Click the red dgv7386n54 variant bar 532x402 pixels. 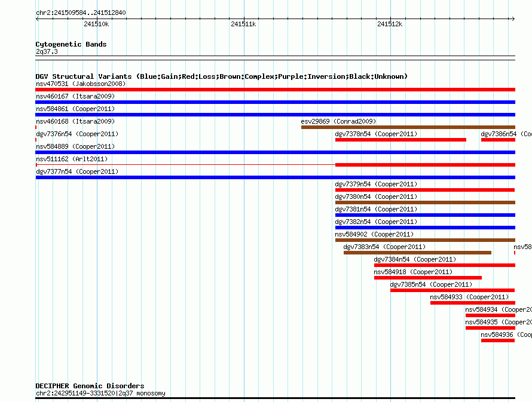coord(498,140)
